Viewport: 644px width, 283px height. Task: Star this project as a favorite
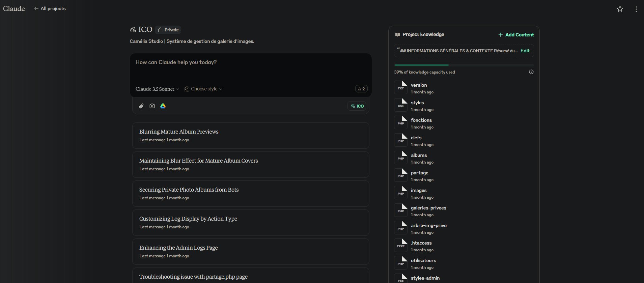tap(620, 9)
